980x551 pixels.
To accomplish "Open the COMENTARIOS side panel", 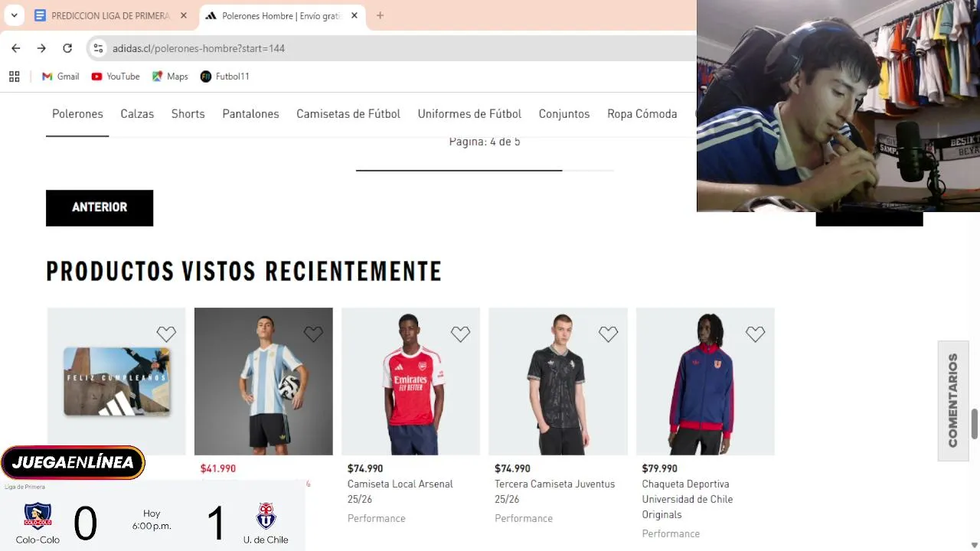I will point(953,400).
